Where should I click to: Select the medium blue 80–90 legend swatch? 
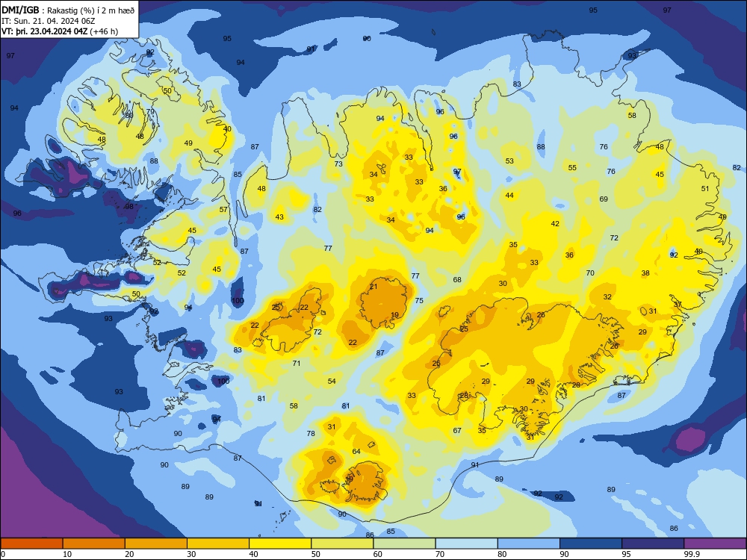529,544
